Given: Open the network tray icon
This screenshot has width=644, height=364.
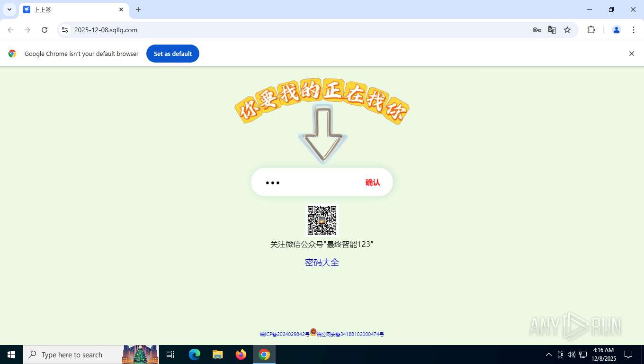Looking at the screenshot, I should coord(583,355).
